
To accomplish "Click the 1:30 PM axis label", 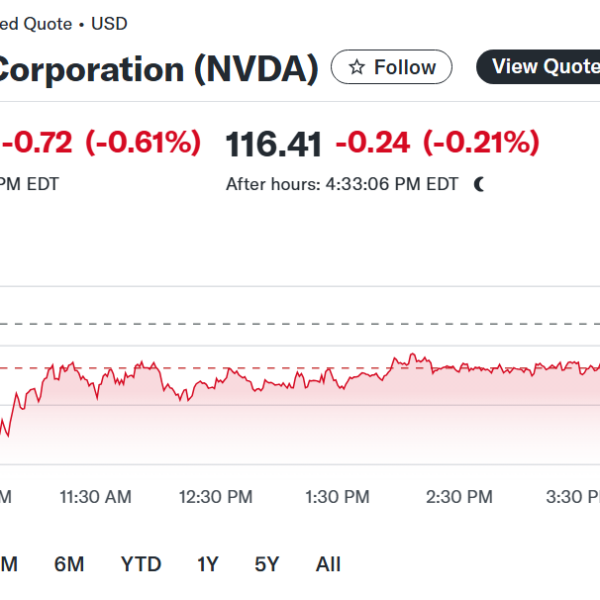I will (337, 497).
